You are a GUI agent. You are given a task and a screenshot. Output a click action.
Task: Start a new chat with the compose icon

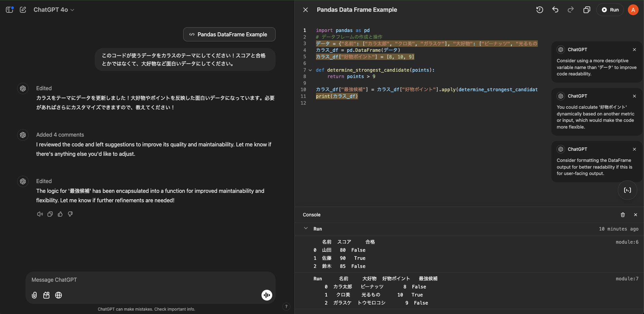(23, 10)
